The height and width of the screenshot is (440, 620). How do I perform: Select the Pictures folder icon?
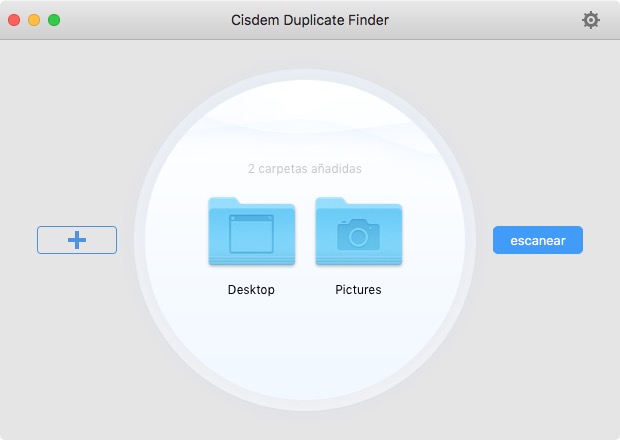pos(358,232)
